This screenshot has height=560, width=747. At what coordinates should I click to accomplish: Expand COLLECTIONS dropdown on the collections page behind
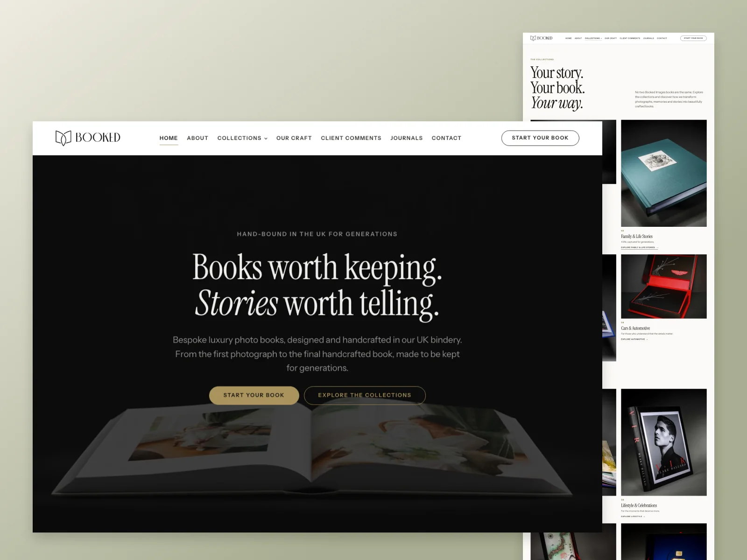[x=593, y=38]
